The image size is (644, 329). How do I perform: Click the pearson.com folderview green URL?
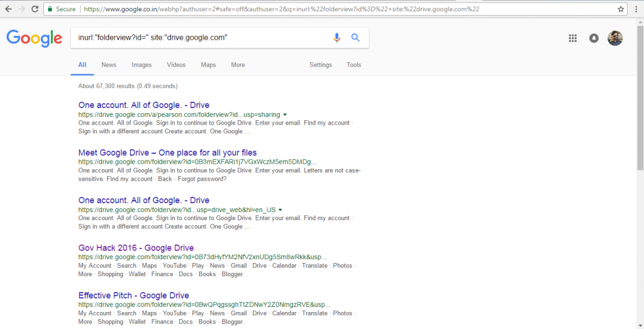point(179,114)
